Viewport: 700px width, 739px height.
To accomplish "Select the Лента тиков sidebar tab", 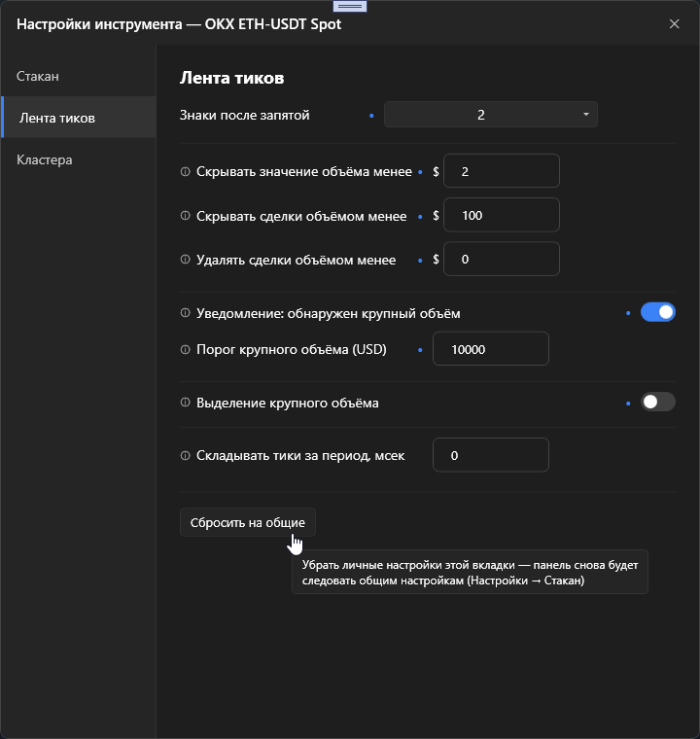I will point(78,118).
